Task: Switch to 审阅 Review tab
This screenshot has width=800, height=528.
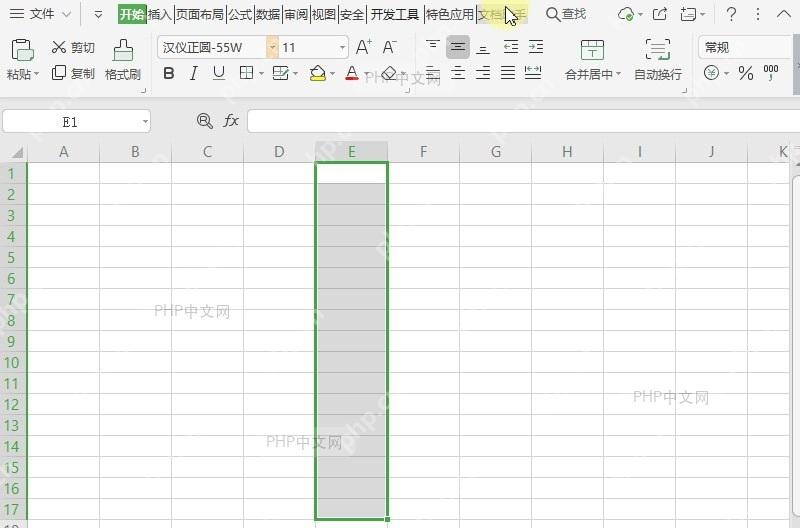Action: pos(296,14)
